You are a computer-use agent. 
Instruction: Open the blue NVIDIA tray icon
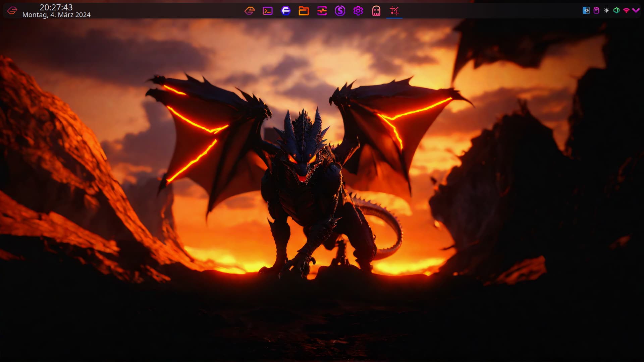point(586,10)
